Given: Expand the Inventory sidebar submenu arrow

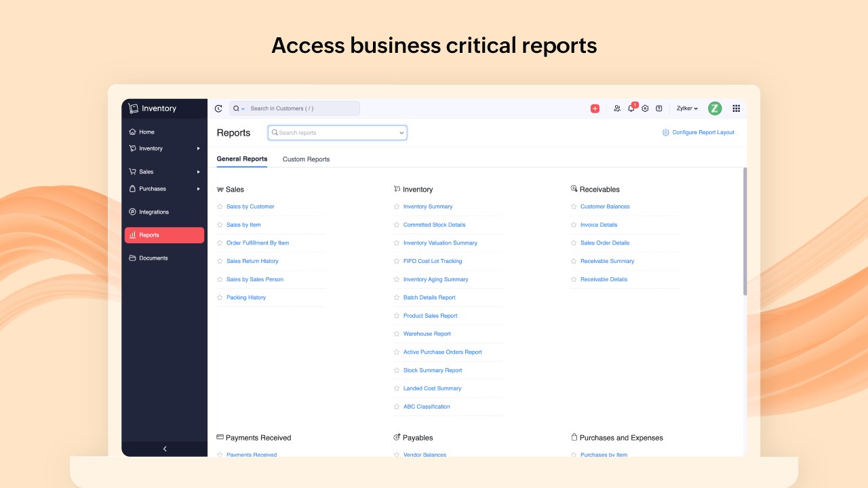Looking at the screenshot, I should [199, 148].
